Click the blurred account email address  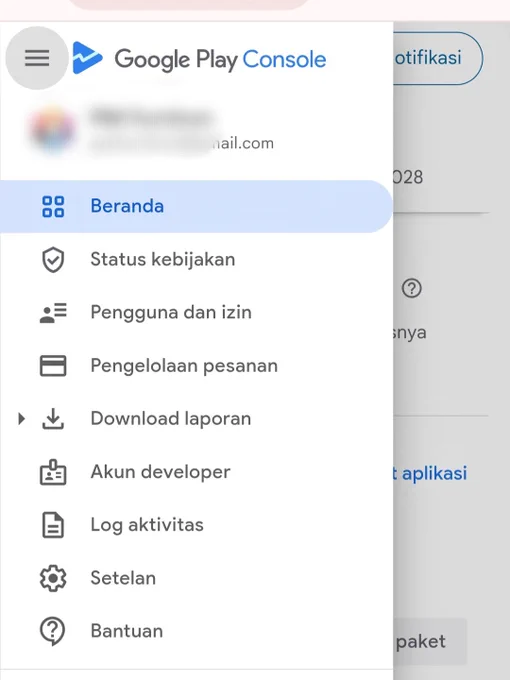pyautogui.click(x=181, y=144)
